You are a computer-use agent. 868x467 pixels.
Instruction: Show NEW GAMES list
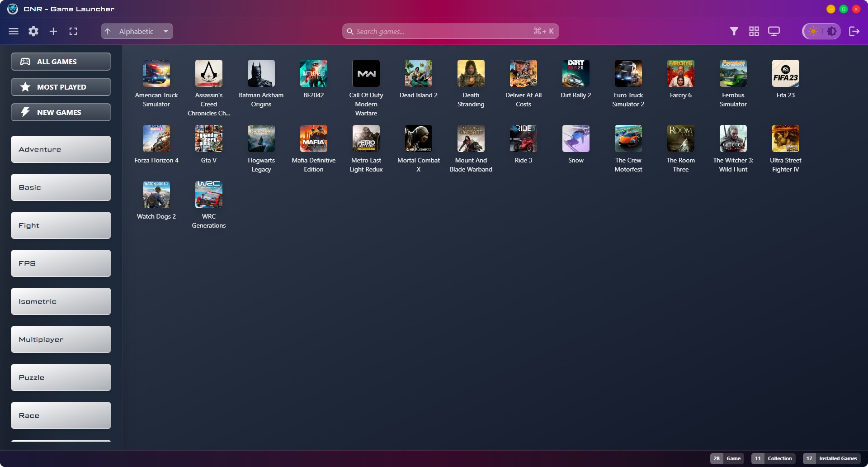(x=61, y=112)
